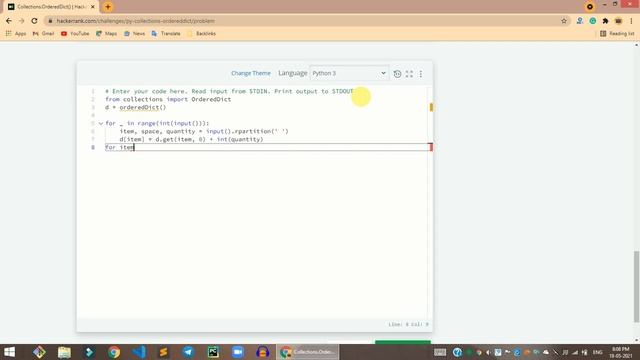Open Zoom from taskbar
This screenshot has width=640, height=360.
[238, 352]
